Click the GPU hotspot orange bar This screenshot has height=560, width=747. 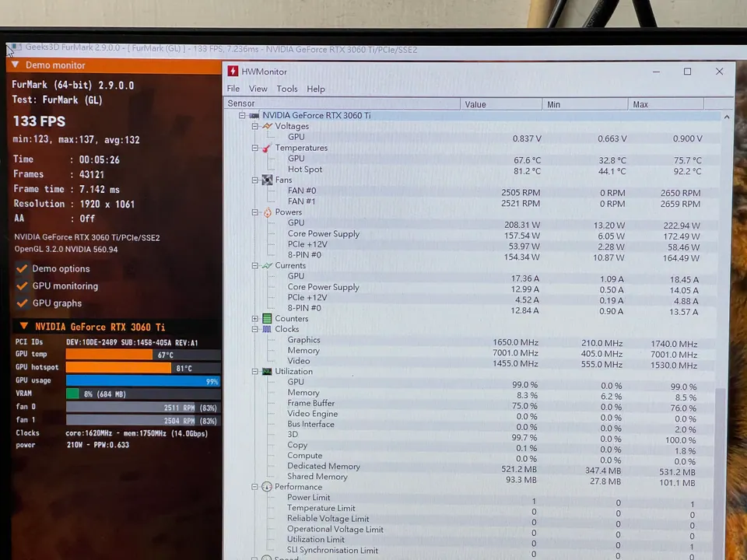click(x=118, y=367)
